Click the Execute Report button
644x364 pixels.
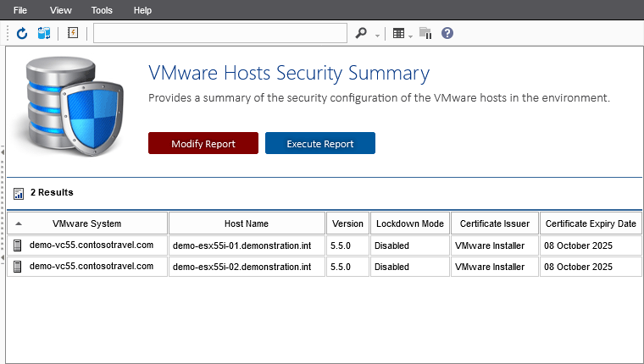(319, 143)
